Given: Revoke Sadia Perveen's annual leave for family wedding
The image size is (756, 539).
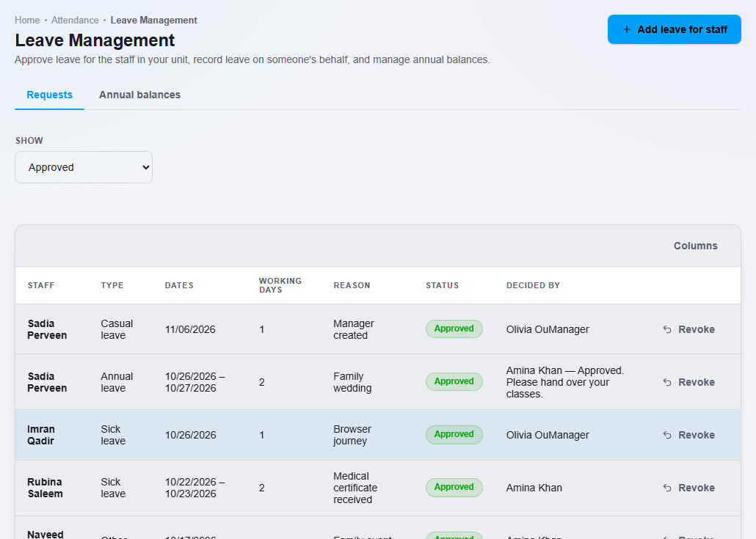Looking at the screenshot, I should 689,382.
